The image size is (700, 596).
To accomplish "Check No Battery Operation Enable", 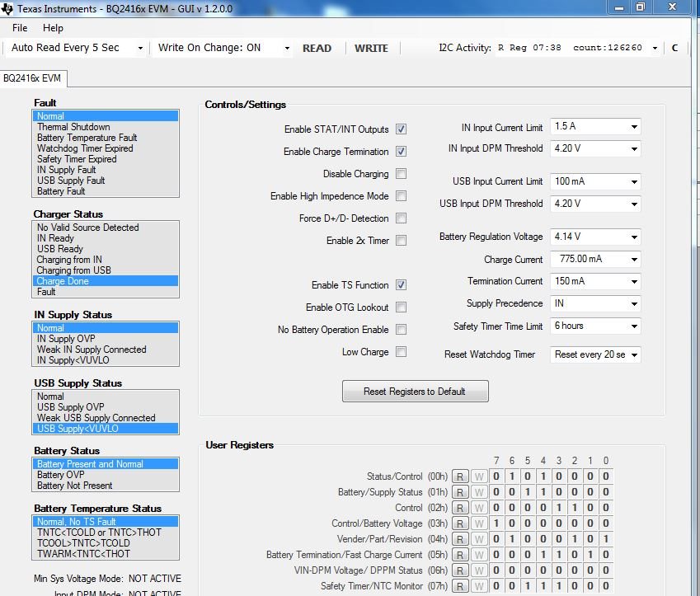I will coord(401,330).
